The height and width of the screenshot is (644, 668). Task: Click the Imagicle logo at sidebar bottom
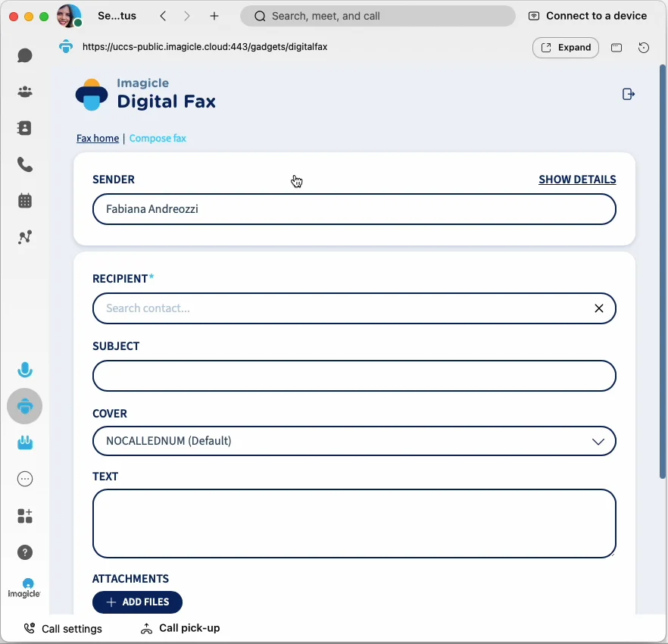[24, 589]
